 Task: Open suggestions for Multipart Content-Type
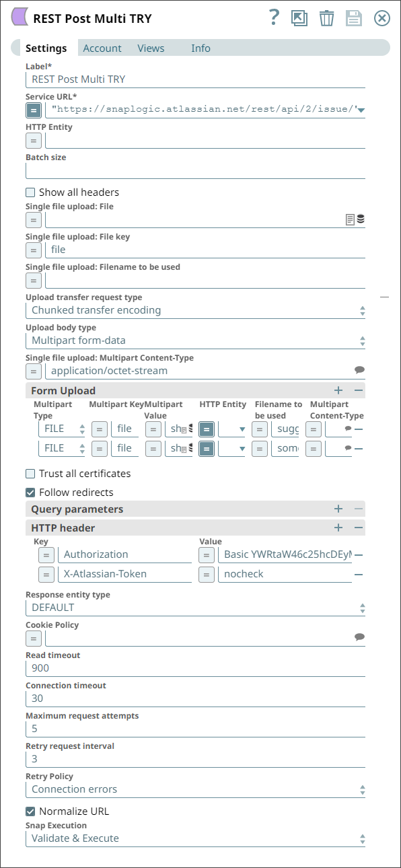[359, 371]
